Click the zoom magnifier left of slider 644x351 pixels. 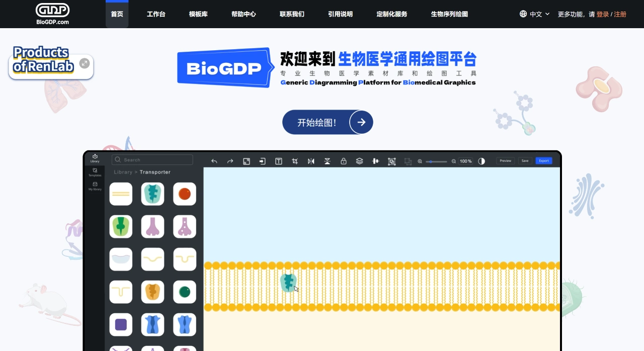pyautogui.click(x=420, y=161)
